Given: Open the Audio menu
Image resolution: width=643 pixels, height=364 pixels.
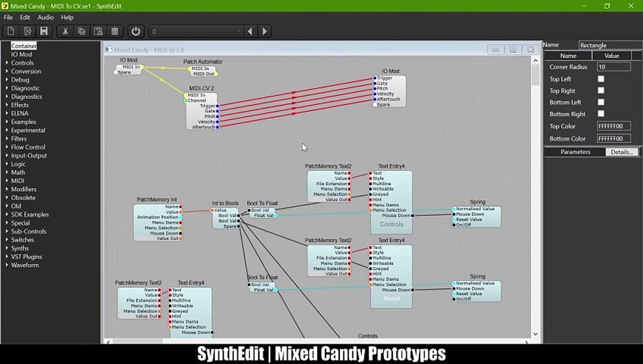Looking at the screenshot, I should [x=45, y=17].
